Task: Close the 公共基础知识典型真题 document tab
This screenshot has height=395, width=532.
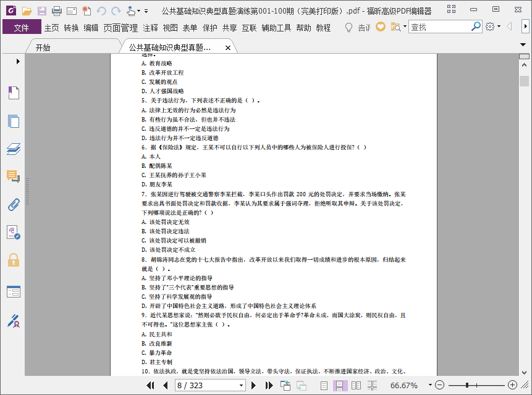Action: (x=228, y=48)
